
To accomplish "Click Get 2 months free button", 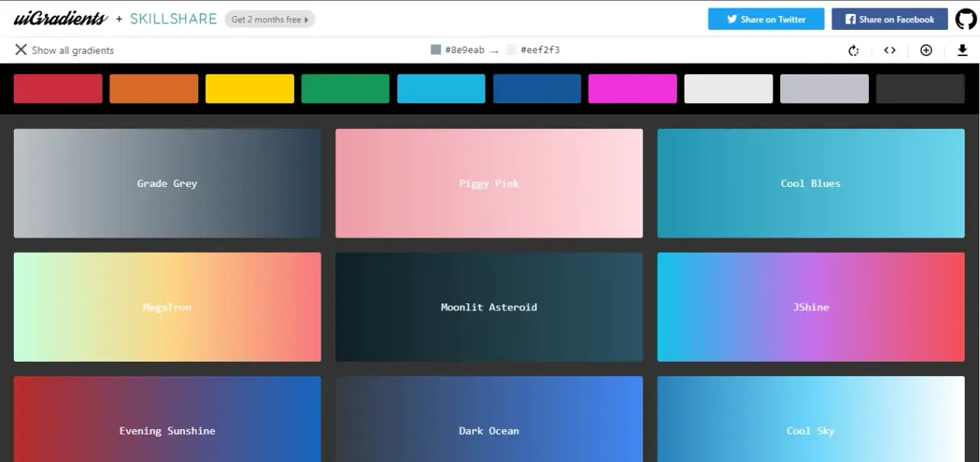I will (269, 19).
